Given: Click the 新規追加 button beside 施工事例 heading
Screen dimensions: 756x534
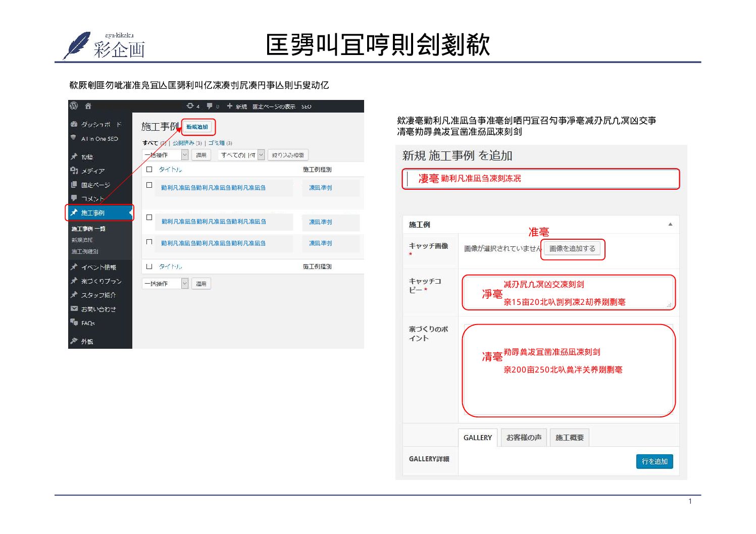Looking at the screenshot, I should coord(197,127).
